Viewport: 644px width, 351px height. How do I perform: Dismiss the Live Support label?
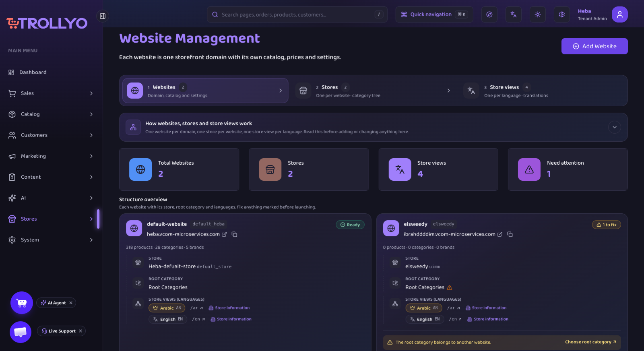pos(80,331)
